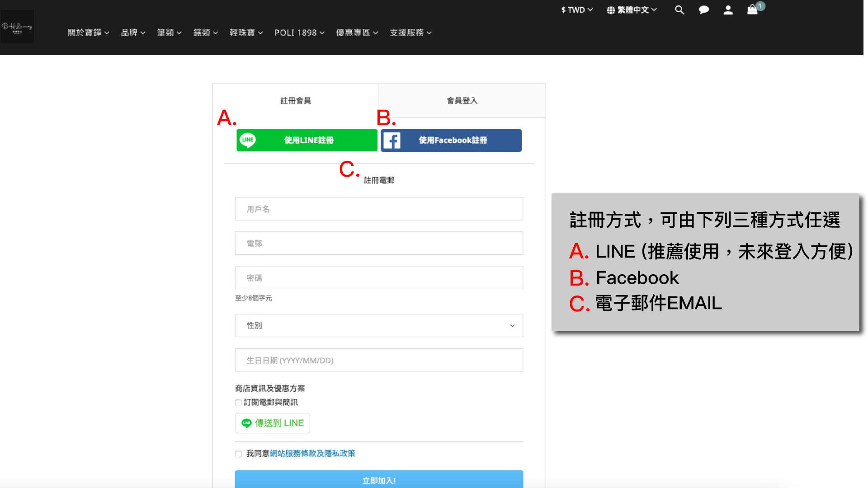Open the shopping bag cart icon
This screenshot has width=868, height=488.
pos(752,10)
